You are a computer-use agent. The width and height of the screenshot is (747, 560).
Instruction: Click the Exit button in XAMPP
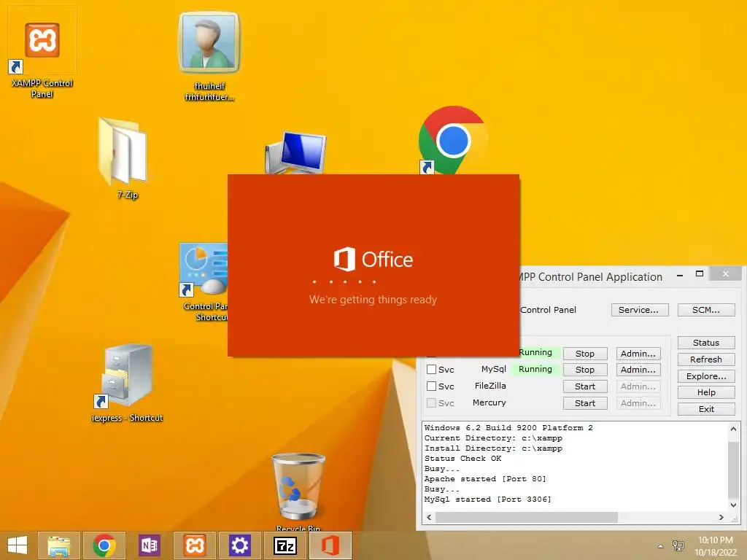pyautogui.click(x=706, y=409)
